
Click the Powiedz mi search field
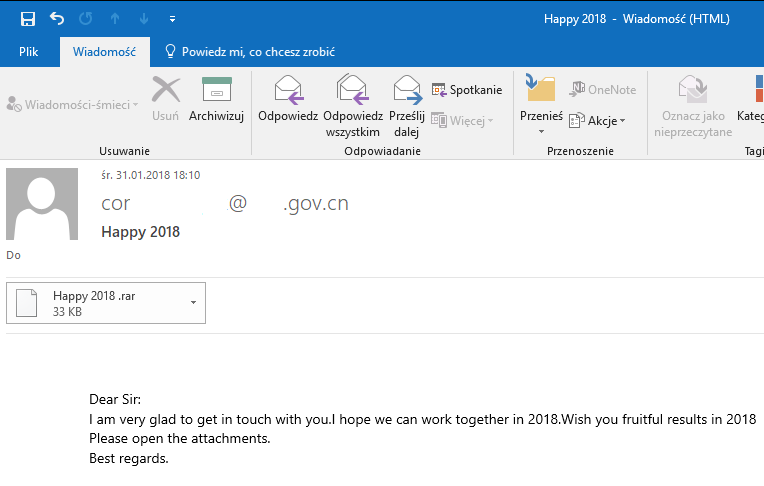pyautogui.click(x=257, y=52)
